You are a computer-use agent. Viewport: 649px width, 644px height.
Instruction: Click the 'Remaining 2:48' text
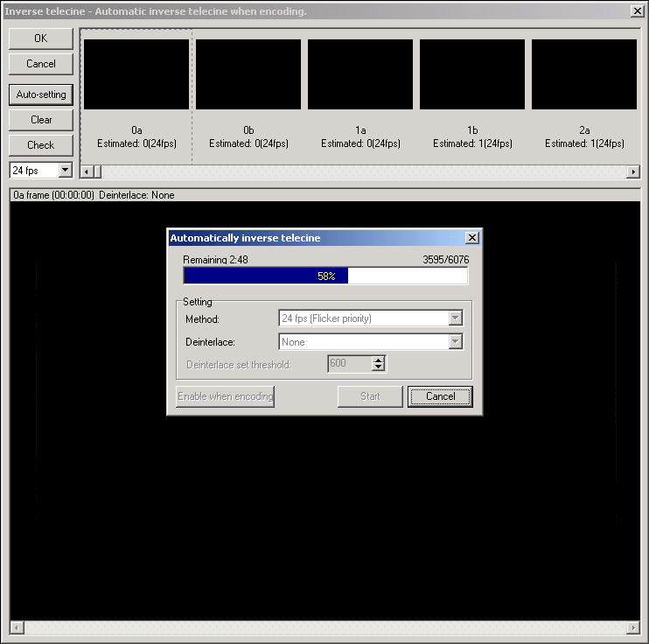[215, 260]
